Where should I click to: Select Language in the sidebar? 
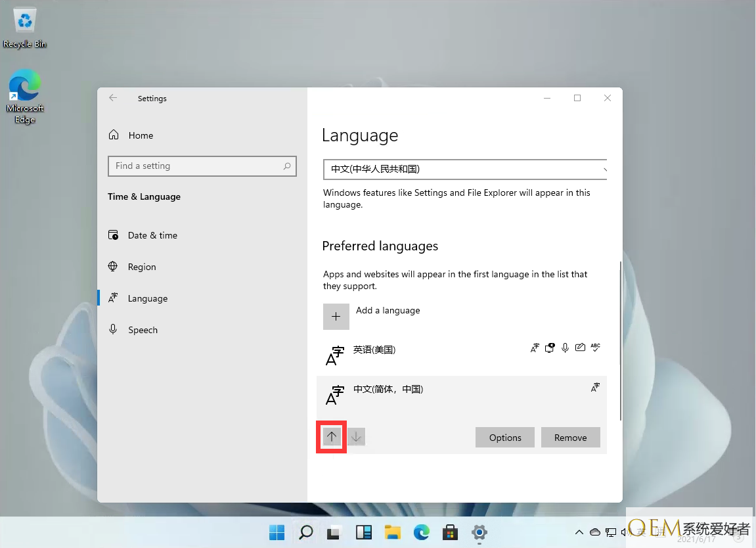point(147,298)
